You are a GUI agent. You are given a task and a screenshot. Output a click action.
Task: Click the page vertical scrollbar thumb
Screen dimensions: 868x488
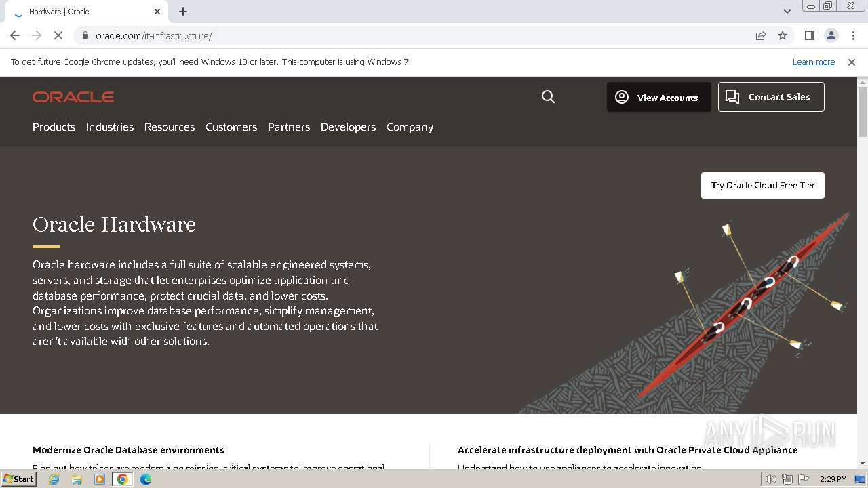click(x=863, y=112)
